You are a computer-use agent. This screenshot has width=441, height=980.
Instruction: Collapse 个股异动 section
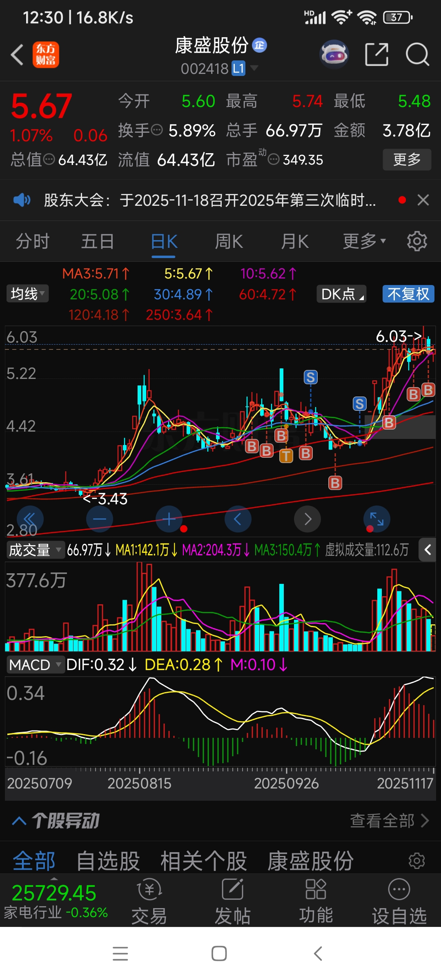click(20, 821)
